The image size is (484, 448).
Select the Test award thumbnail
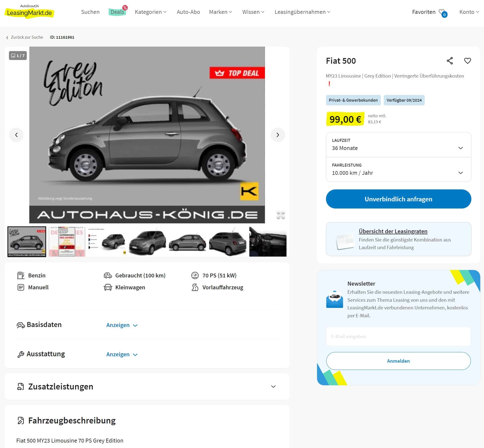click(67, 241)
